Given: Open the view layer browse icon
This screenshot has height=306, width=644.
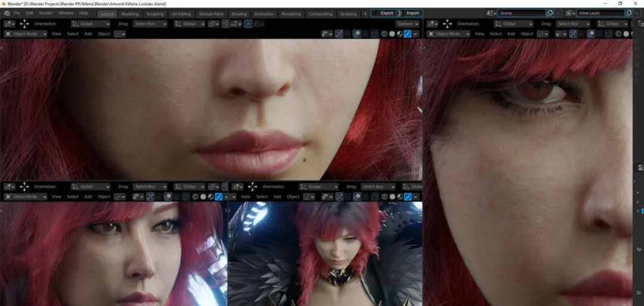Looking at the screenshot, I should click(x=571, y=13).
